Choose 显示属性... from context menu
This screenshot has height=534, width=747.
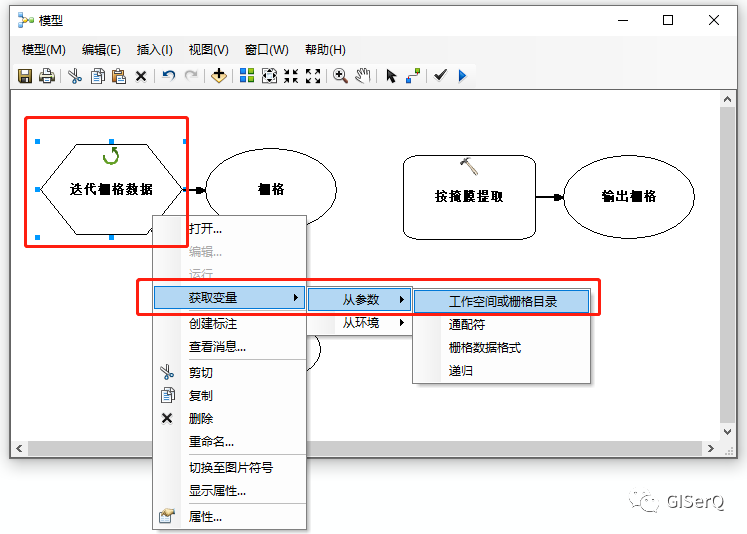[230, 491]
